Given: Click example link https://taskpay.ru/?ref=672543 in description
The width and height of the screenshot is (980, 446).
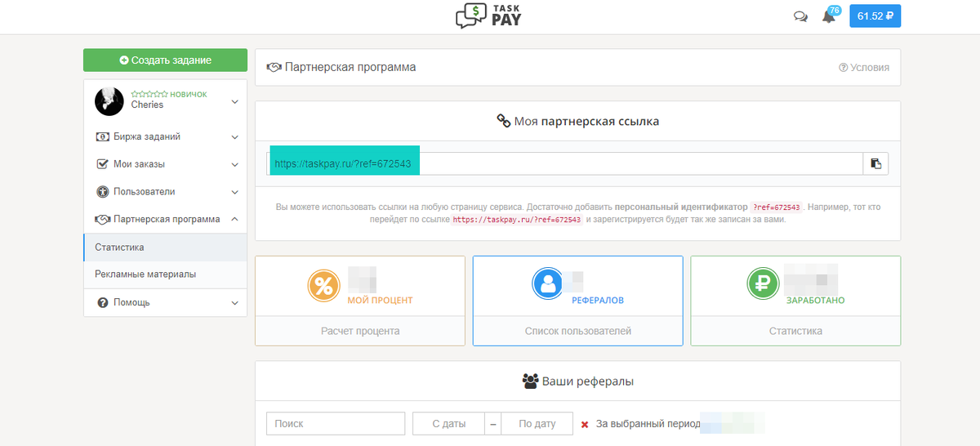Looking at the screenshot, I should point(517,220).
